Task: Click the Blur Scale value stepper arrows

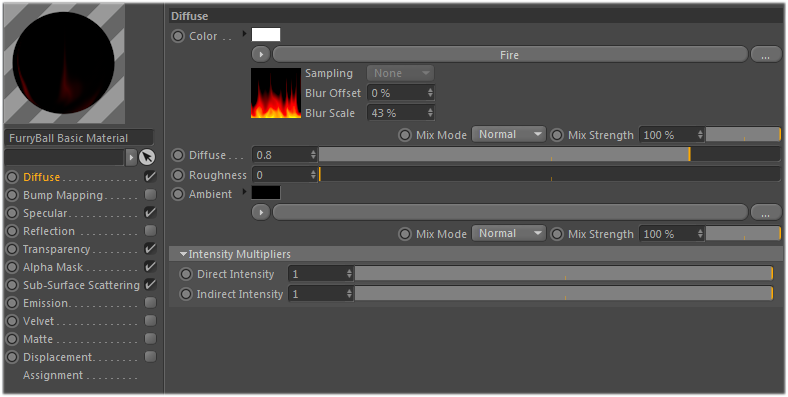Action: 430,113
